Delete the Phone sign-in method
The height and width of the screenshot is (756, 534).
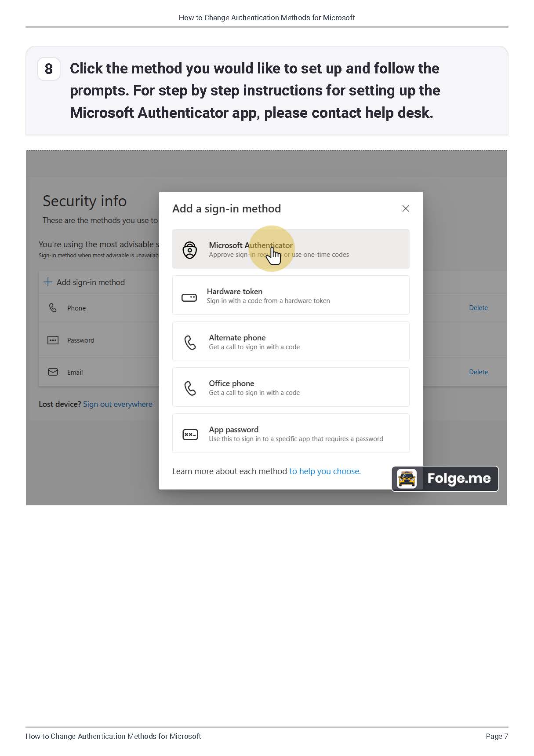click(x=478, y=308)
